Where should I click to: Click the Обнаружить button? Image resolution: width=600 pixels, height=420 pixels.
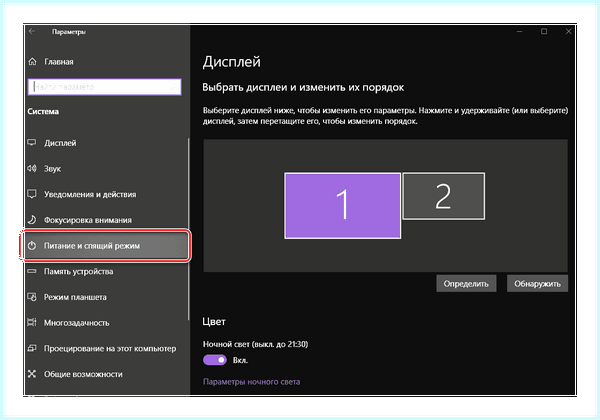click(537, 283)
